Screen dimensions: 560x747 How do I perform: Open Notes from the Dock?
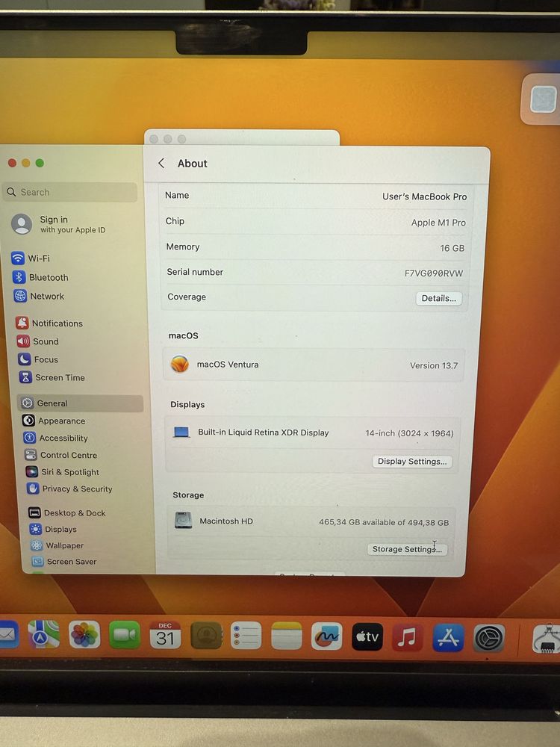coord(286,636)
